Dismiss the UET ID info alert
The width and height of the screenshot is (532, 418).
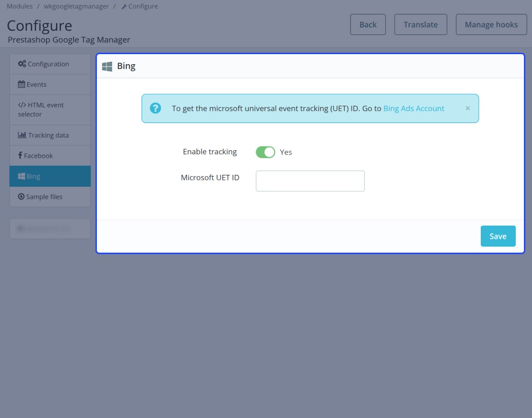coord(468,108)
